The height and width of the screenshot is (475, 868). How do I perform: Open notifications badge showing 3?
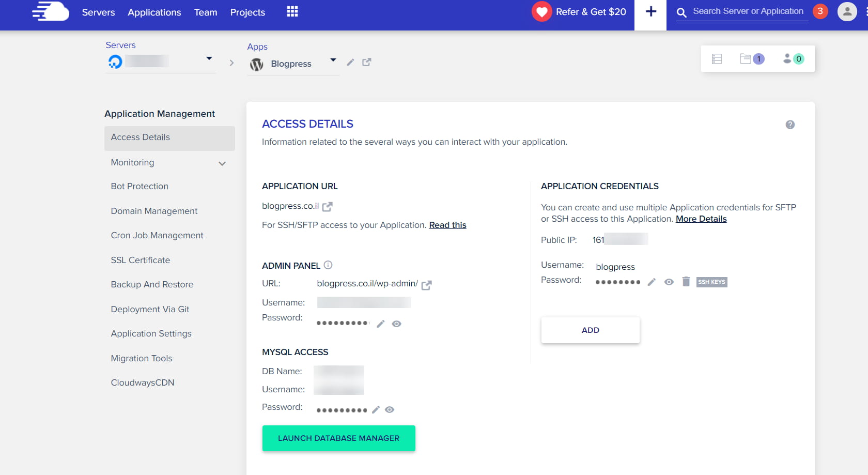coord(820,11)
